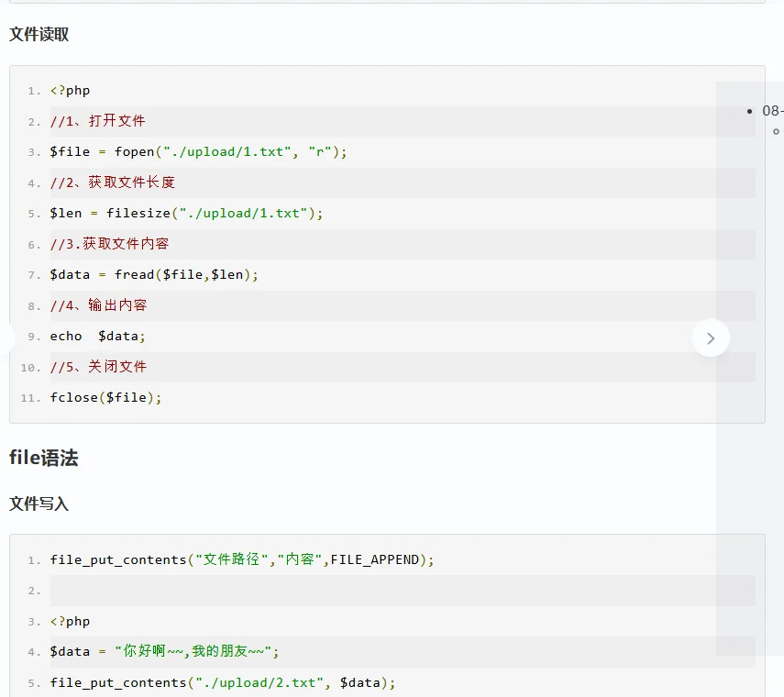Click the empty line 2 in second code block
The height and width of the screenshot is (697, 784).
pyautogui.click(x=403, y=591)
